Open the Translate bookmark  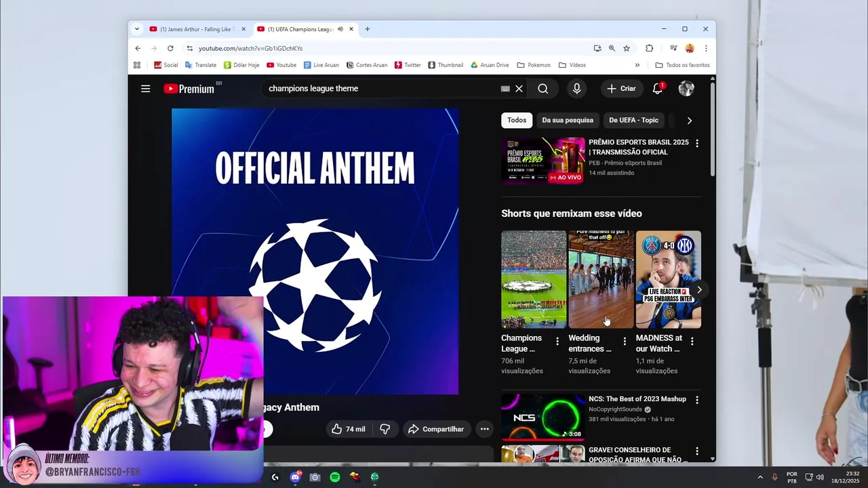[201, 65]
